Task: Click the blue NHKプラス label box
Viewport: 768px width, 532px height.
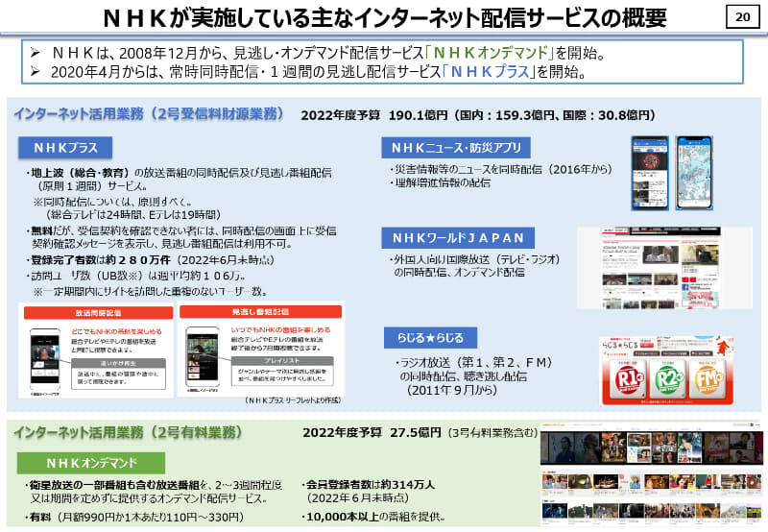Action: [x=65, y=148]
